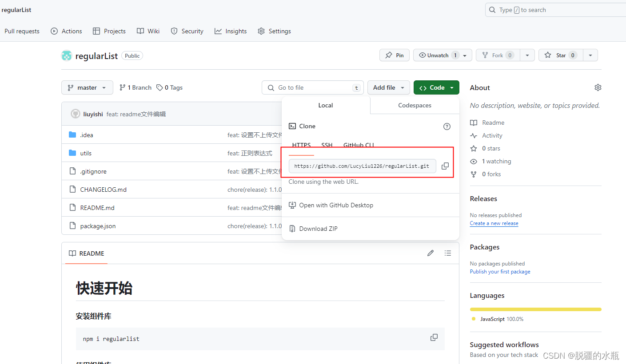The height and width of the screenshot is (364, 626).
Task: Click the Pin repository button
Action: coord(395,55)
